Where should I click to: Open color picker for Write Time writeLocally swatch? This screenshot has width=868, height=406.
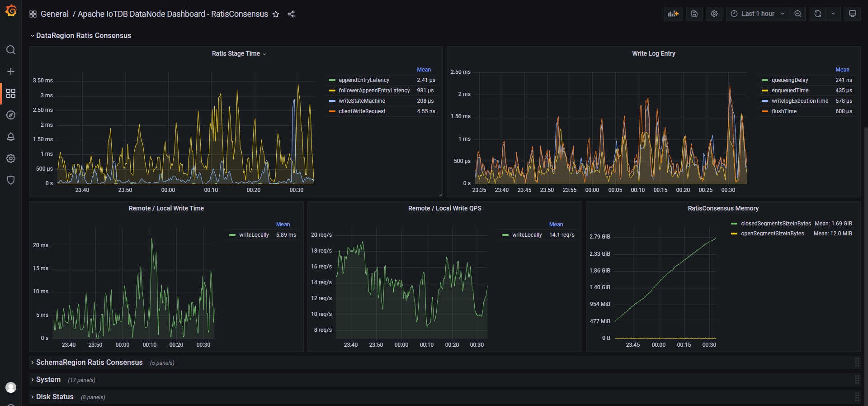(232, 235)
